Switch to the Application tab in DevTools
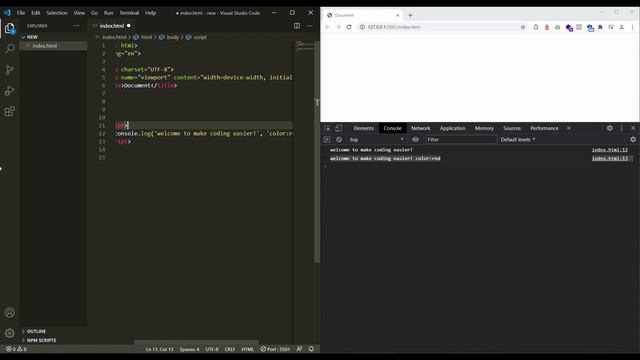 [x=452, y=128]
